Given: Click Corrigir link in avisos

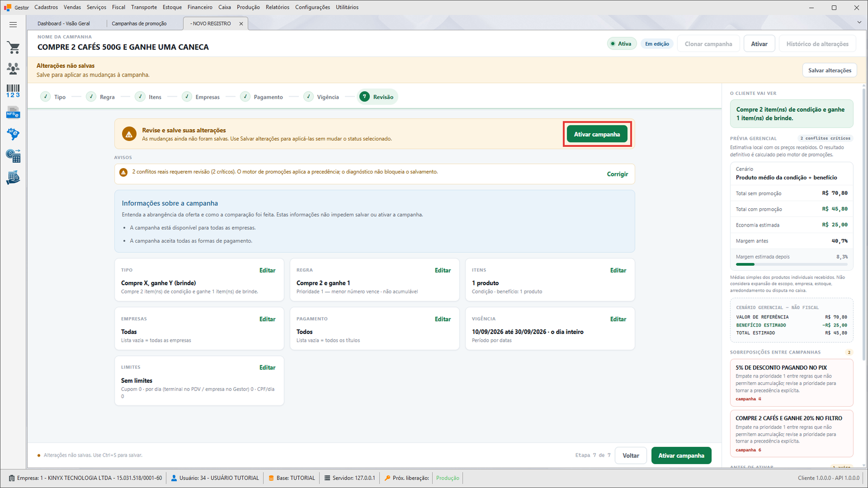Looking at the screenshot, I should click(617, 174).
